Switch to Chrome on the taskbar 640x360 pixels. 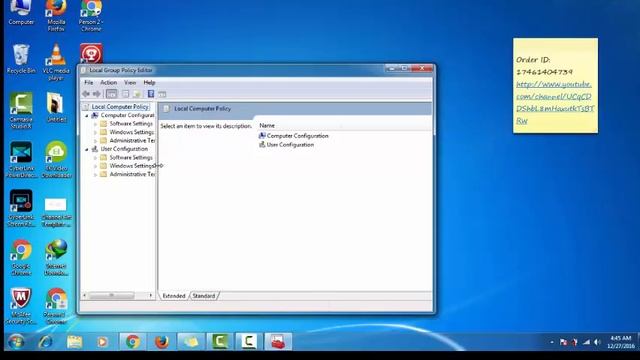tap(133, 341)
